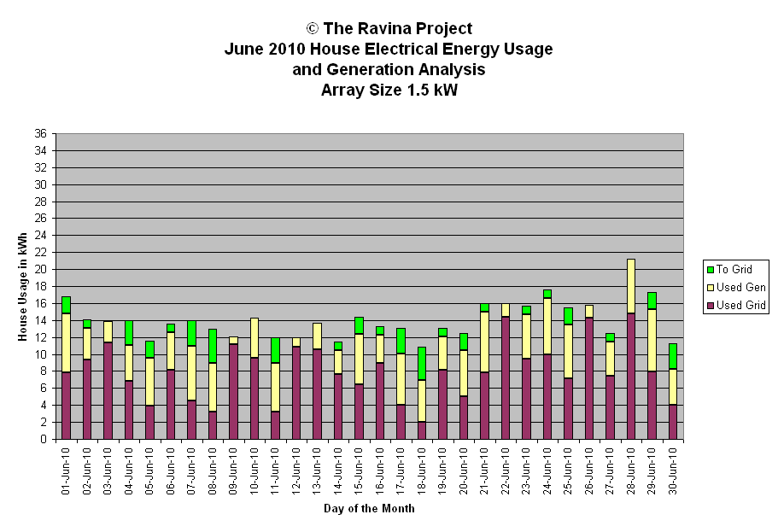Screen dimensions: 778x532
Task: Click the 0 value on the y-axis
Action: [44, 439]
